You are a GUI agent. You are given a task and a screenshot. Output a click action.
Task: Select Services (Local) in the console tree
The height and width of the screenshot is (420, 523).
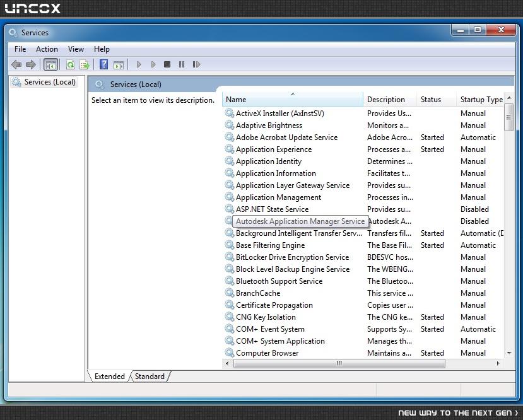click(44, 82)
